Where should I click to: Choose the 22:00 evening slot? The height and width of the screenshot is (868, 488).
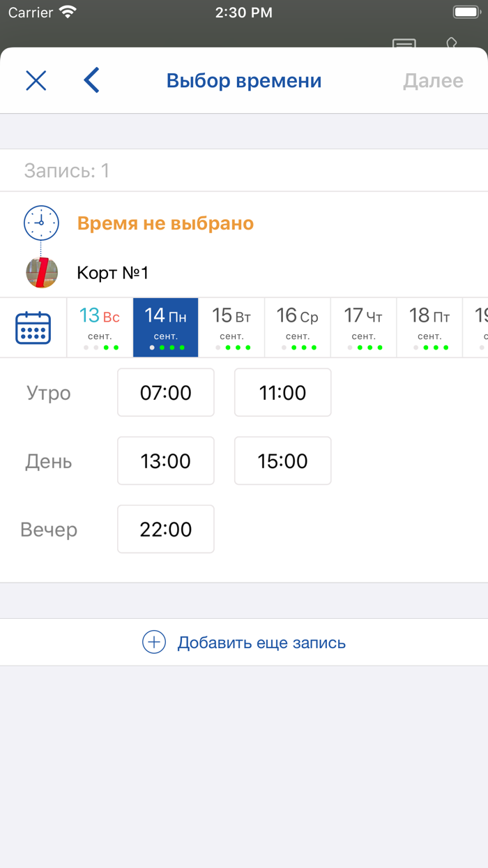click(166, 530)
